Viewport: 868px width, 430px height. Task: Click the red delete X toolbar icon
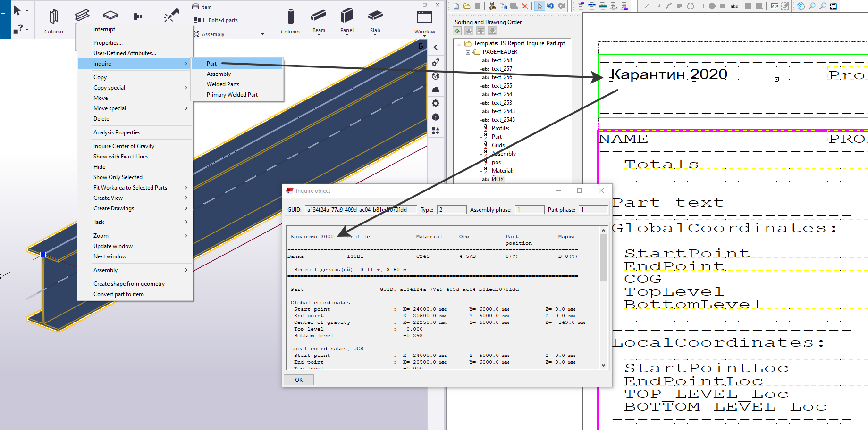pyautogui.click(x=525, y=6)
